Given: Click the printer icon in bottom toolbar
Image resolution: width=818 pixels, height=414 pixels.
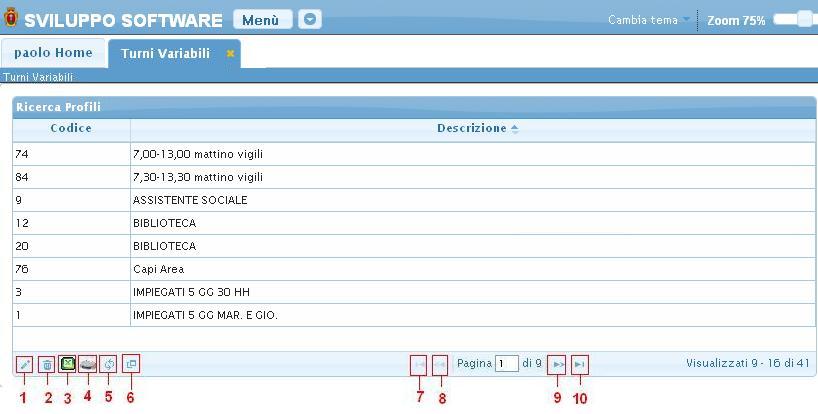Looking at the screenshot, I should pos(88,365).
